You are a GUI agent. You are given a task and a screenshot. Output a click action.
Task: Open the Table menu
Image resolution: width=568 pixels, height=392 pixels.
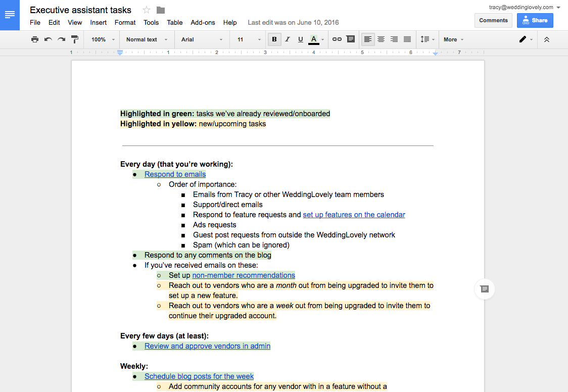[175, 22]
